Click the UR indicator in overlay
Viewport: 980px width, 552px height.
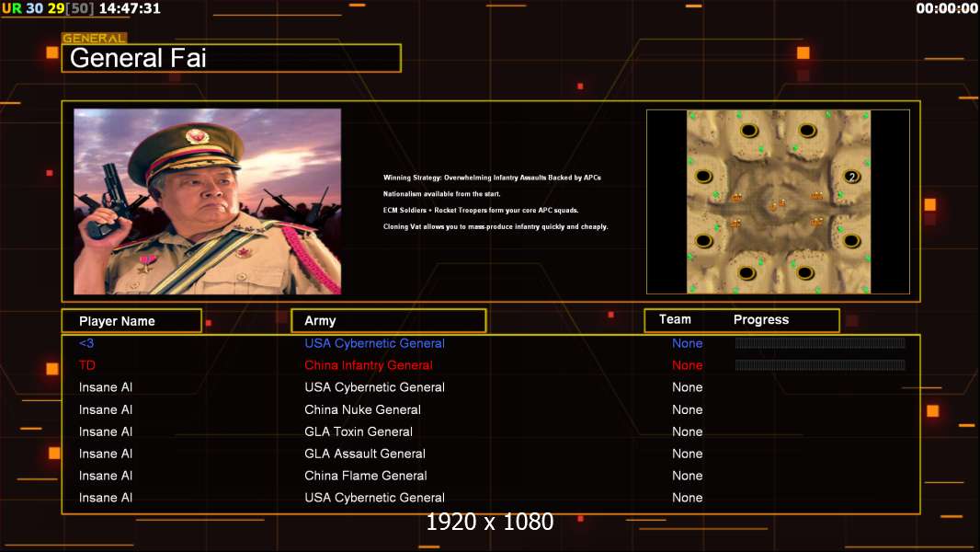pyautogui.click(x=12, y=9)
